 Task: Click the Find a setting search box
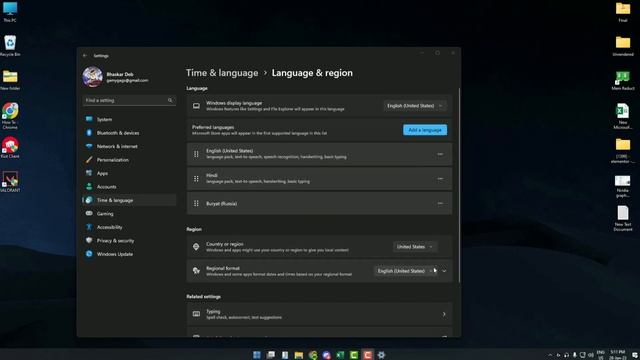point(129,100)
